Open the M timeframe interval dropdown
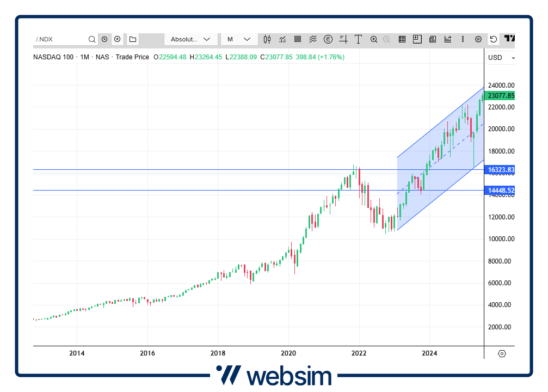The image size is (548, 392). [239, 39]
